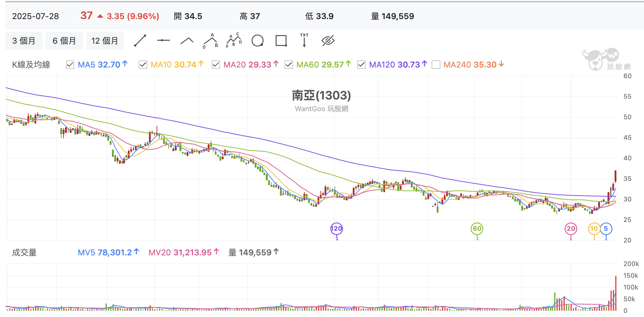Click the K線及均線 section label
The width and height of the screenshot is (644, 317).
[31, 65]
